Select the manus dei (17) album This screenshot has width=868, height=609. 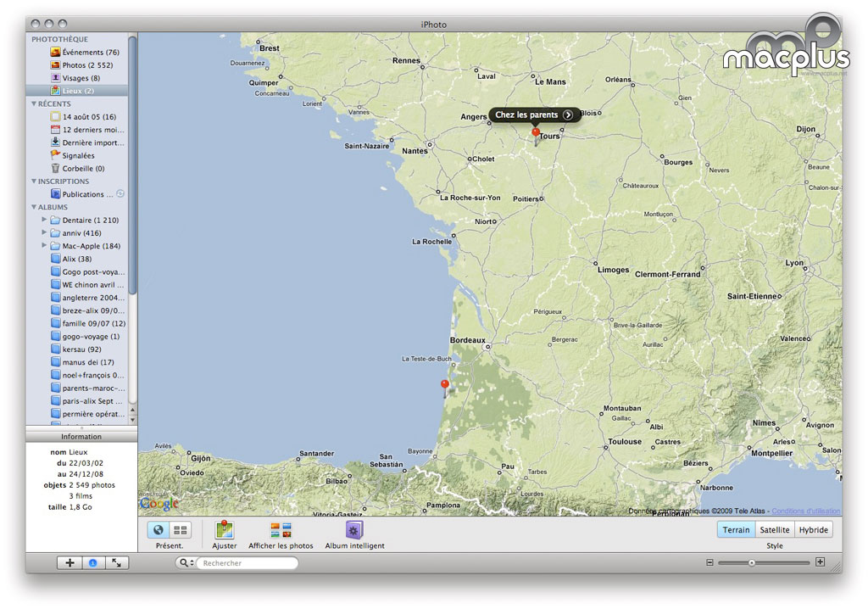tap(82, 362)
